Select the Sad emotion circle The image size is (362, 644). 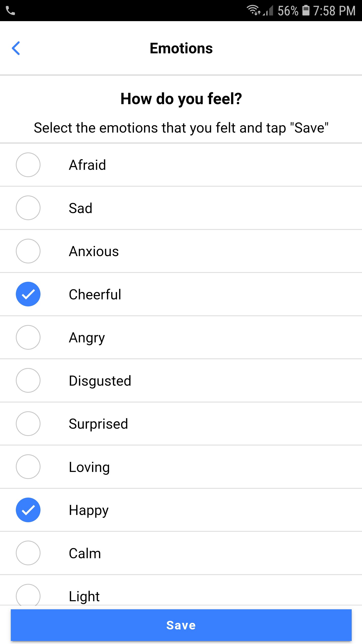click(28, 208)
